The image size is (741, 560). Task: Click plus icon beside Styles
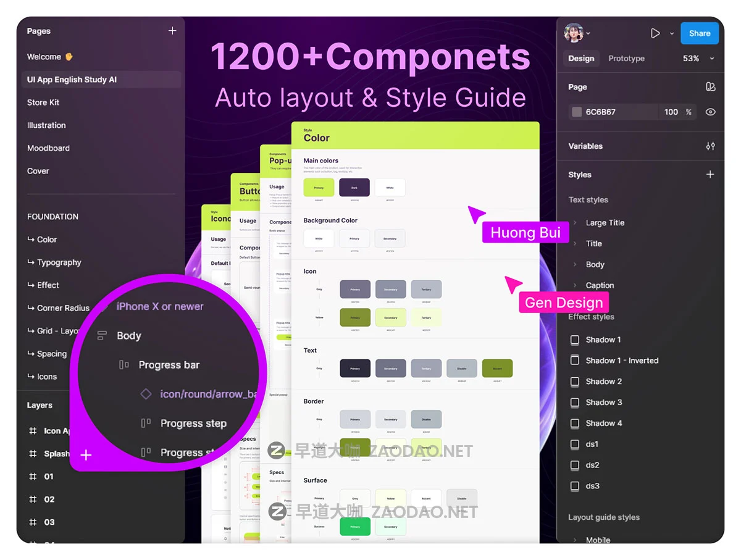[x=710, y=175]
